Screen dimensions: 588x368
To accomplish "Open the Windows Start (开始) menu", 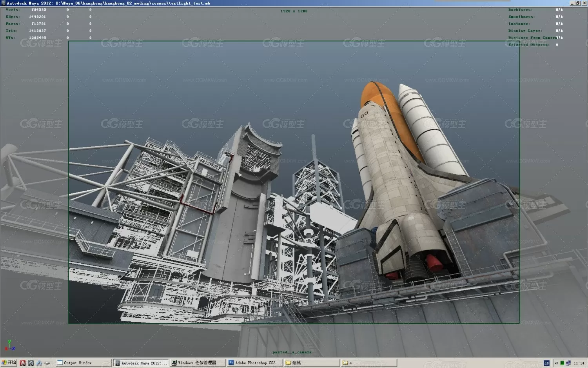I will pyautogui.click(x=9, y=363).
